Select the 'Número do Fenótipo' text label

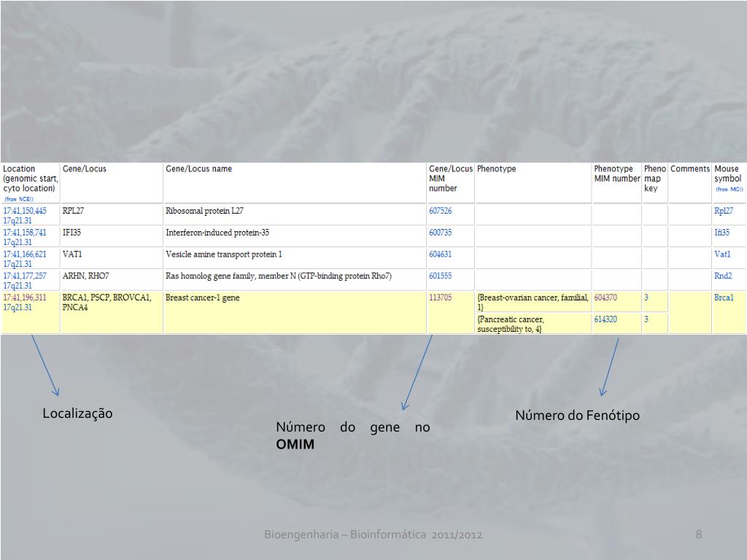(577, 416)
